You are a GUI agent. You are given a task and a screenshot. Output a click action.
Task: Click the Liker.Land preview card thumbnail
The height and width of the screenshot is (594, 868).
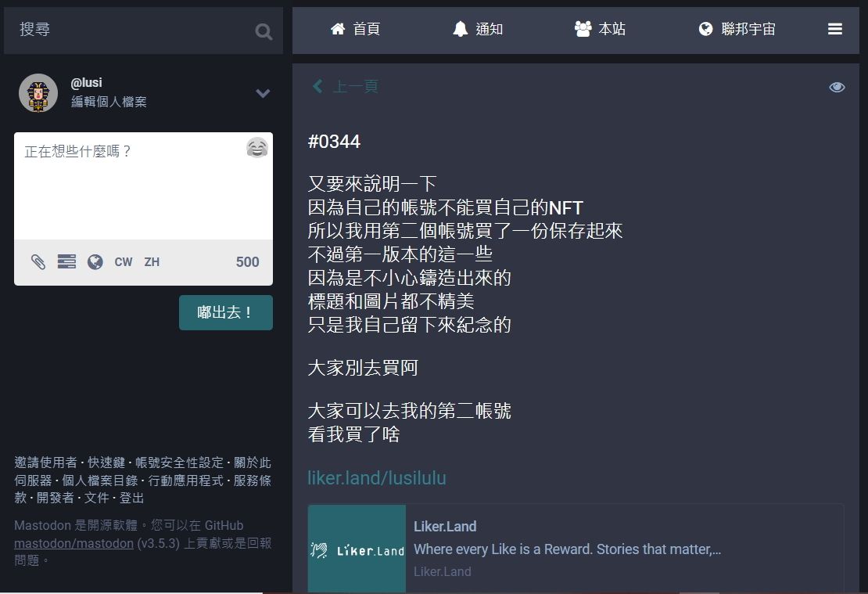coord(357,549)
